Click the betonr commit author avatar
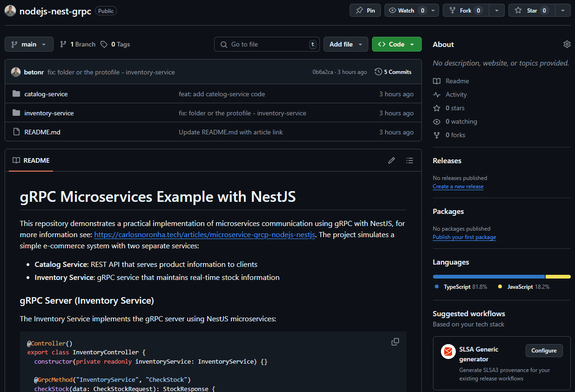The height and width of the screenshot is (392, 575). pos(16,72)
